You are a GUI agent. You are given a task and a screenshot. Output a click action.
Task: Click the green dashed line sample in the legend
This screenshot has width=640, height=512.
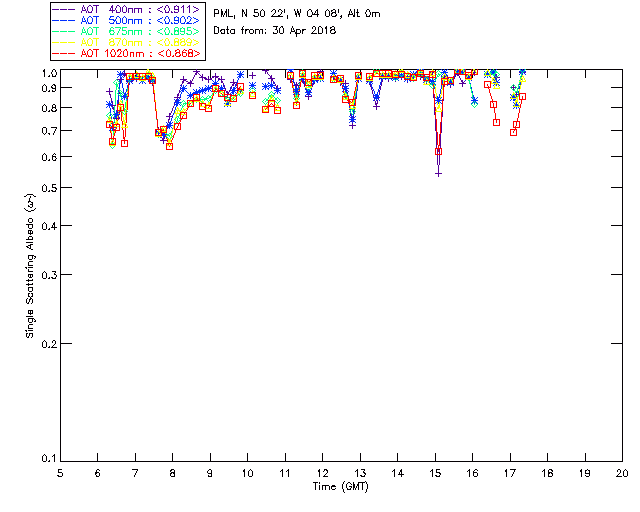click(x=64, y=31)
